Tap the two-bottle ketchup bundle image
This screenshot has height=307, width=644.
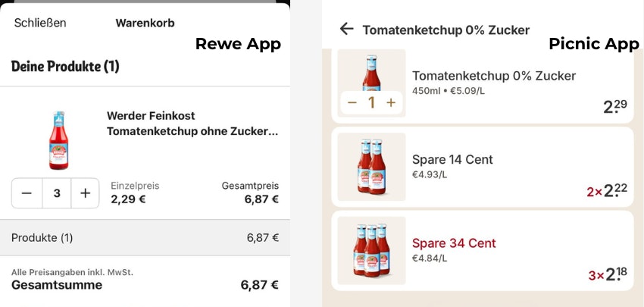coord(371,167)
